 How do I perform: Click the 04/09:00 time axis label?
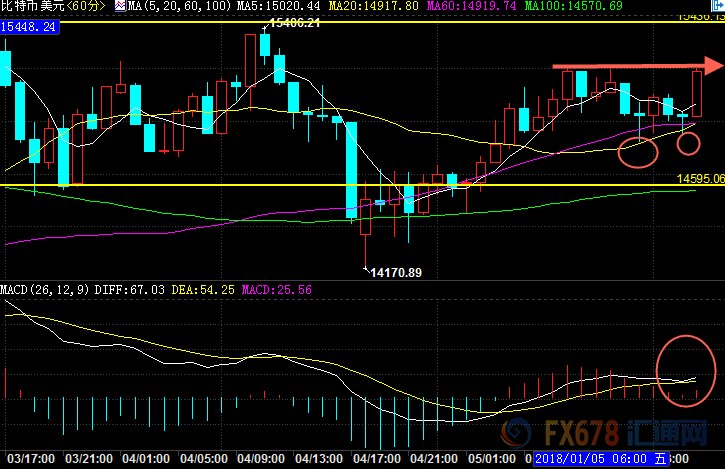(261, 459)
